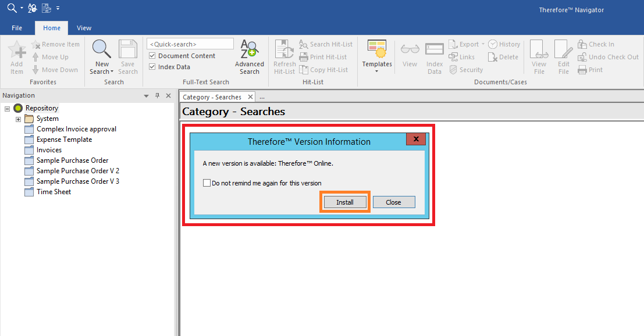Enable 'Do not remind me again' checkbox

click(207, 183)
